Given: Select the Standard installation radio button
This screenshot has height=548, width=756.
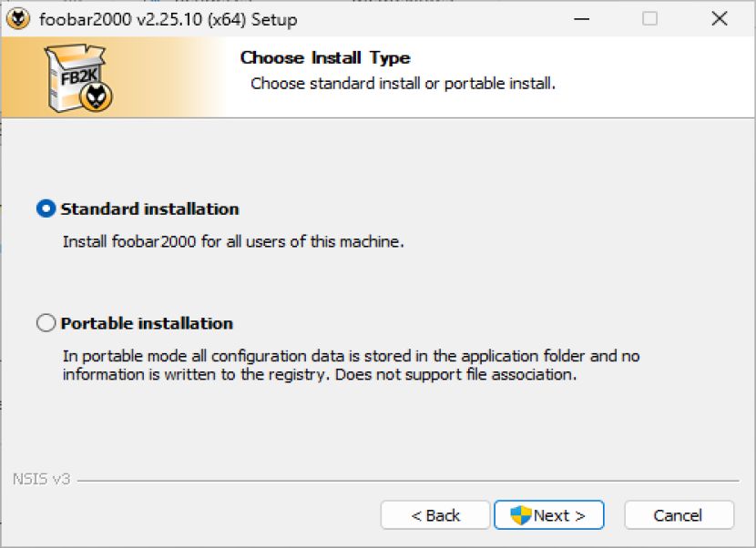Looking at the screenshot, I should click(x=46, y=208).
